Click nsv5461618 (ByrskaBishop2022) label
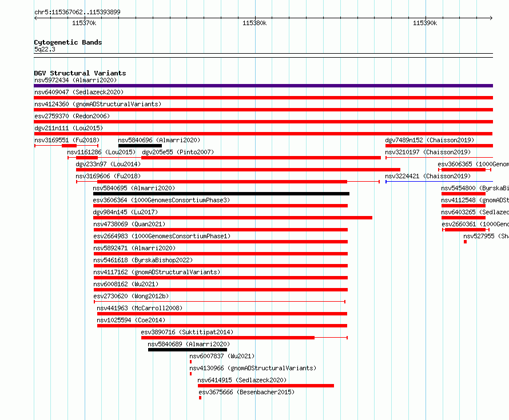Image resolution: width=509 pixels, height=420 pixels. tap(143, 260)
